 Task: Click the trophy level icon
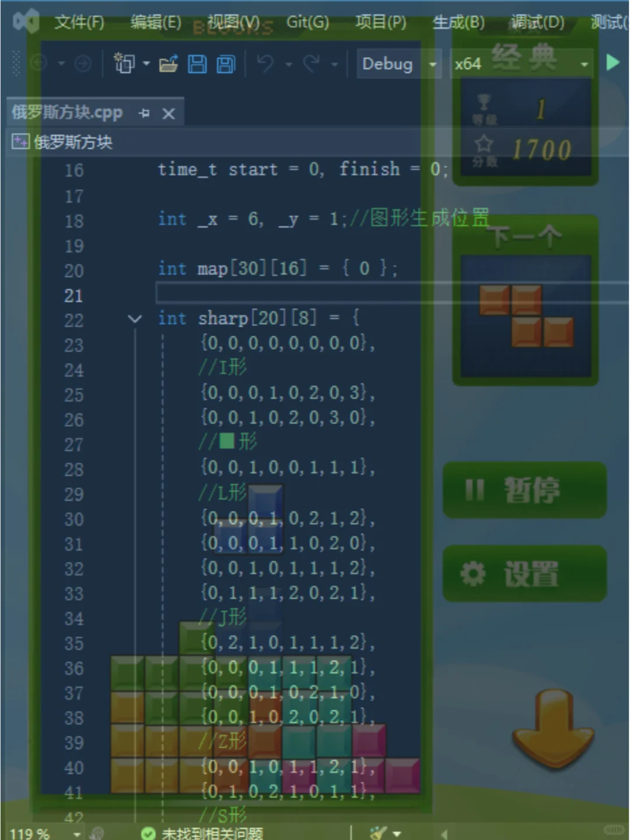[x=484, y=103]
